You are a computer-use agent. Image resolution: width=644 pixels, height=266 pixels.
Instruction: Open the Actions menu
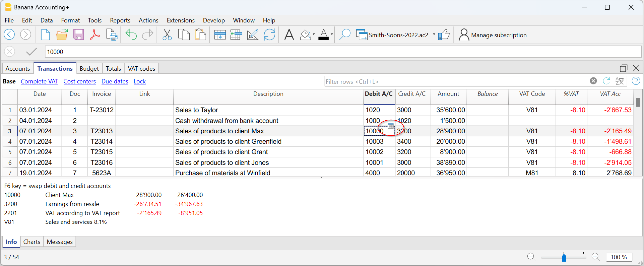click(148, 20)
